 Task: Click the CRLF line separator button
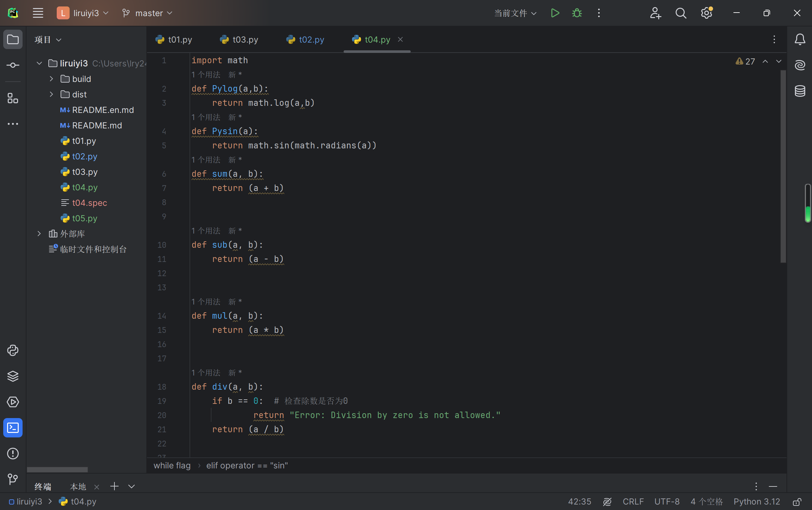(633, 502)
